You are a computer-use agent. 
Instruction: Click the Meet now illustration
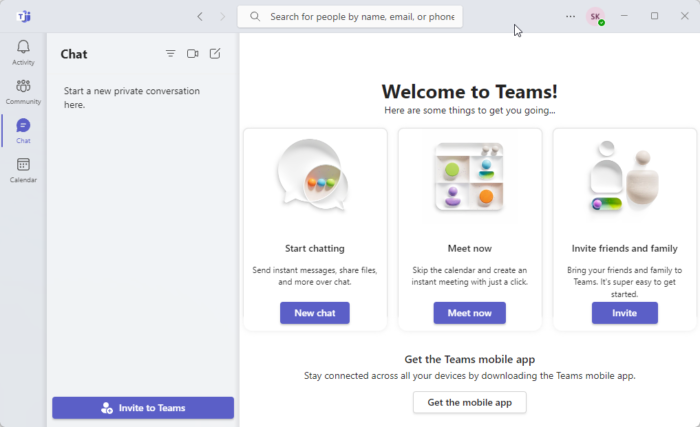(469, 177)
